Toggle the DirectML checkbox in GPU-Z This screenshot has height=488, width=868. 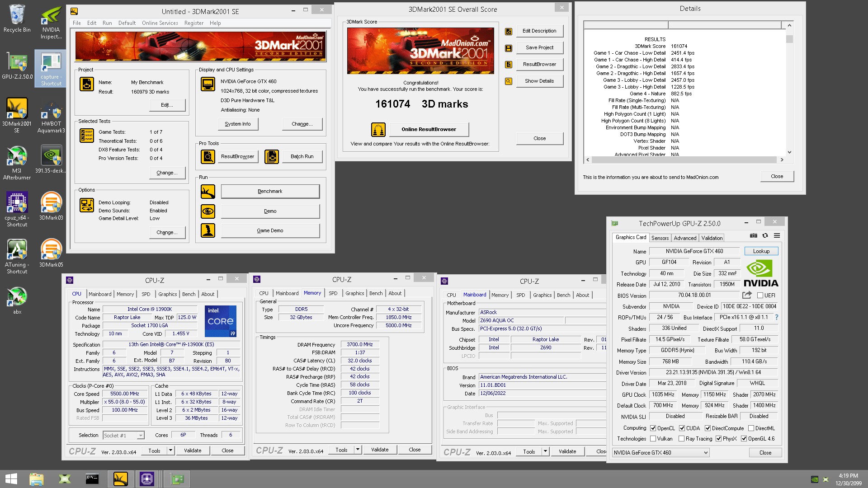point(751,428)
